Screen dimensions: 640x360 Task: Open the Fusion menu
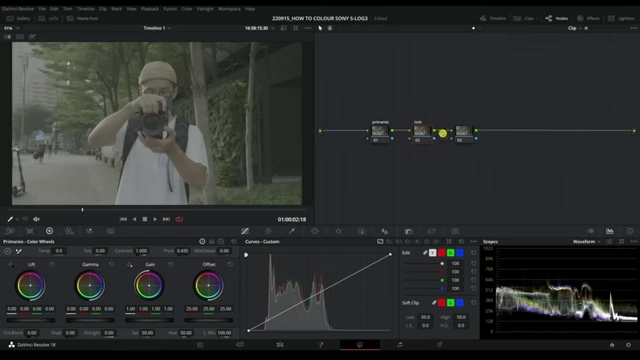pyautogui.click(x=170, y=9)
